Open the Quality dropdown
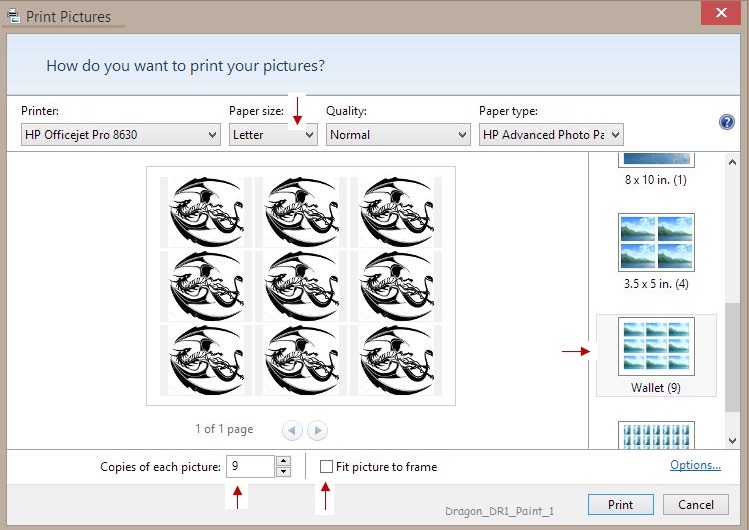Image resolution: width=749 pixels, height=530 pixels. pos(398,135)
